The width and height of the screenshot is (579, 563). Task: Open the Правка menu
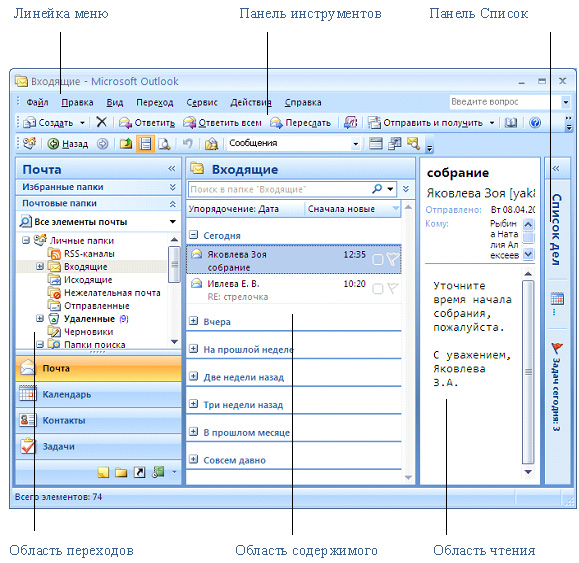coord(77,102)
